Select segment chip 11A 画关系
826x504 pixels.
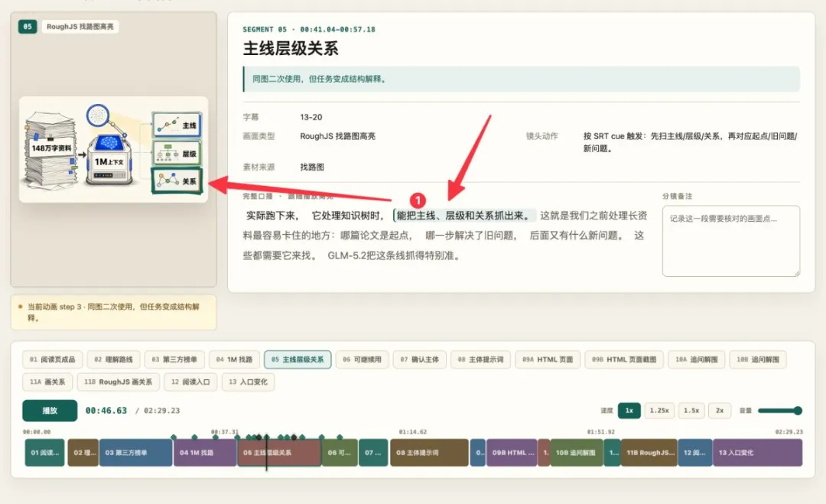[x=47, y=382]
